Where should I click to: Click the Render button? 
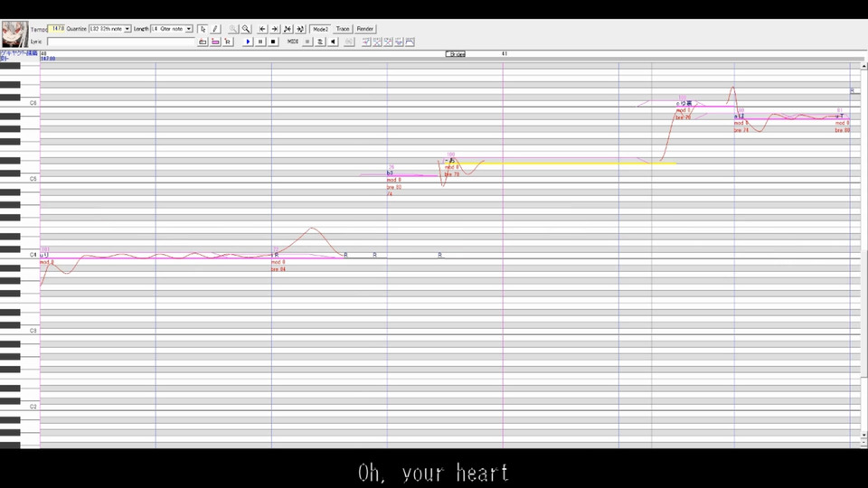point(364,29)
